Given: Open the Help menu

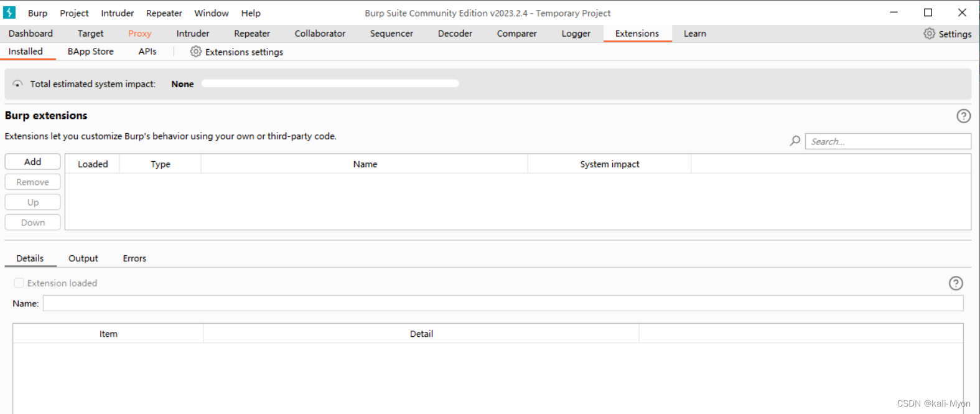Looking at the screenshot, I should click(251, 13).
